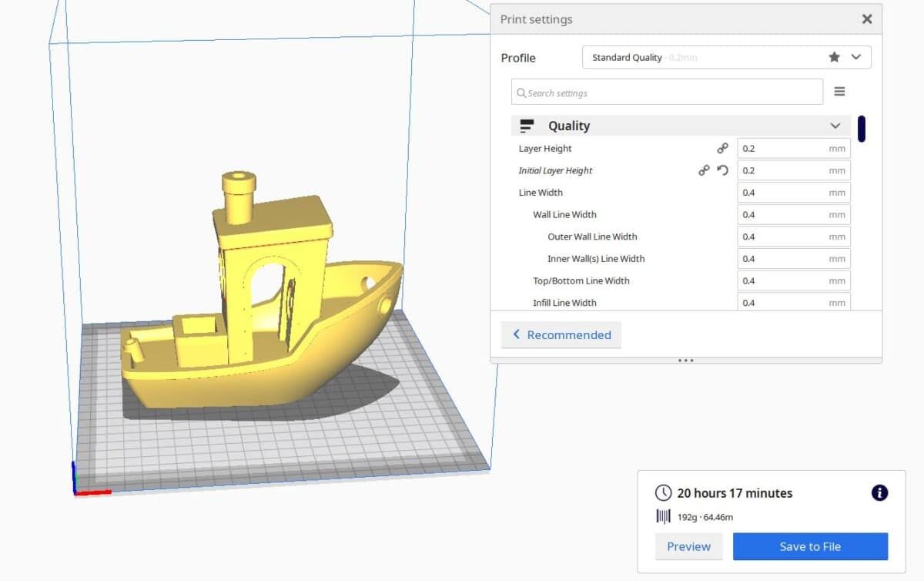924x581 pixels.
Task: Switch back to Recommended settings
Action: [x=561, y=334]
